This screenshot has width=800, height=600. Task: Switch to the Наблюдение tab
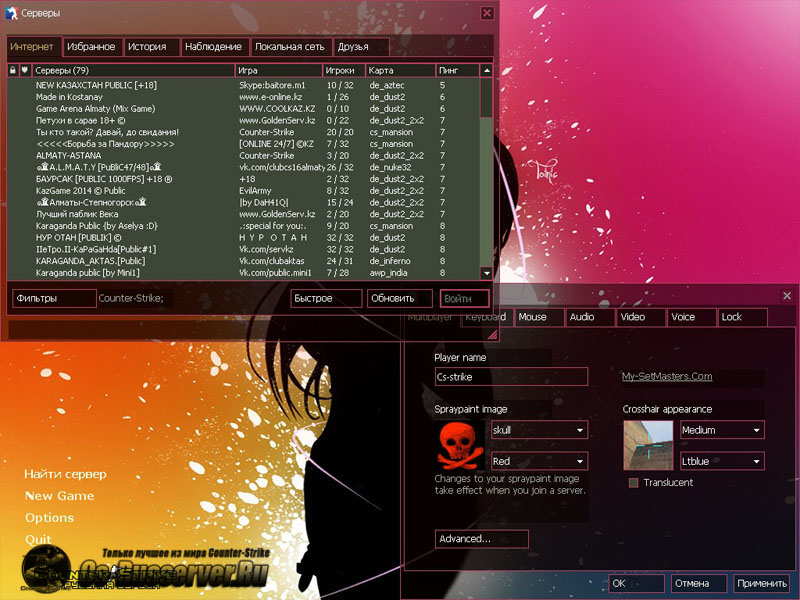[215, 47]
